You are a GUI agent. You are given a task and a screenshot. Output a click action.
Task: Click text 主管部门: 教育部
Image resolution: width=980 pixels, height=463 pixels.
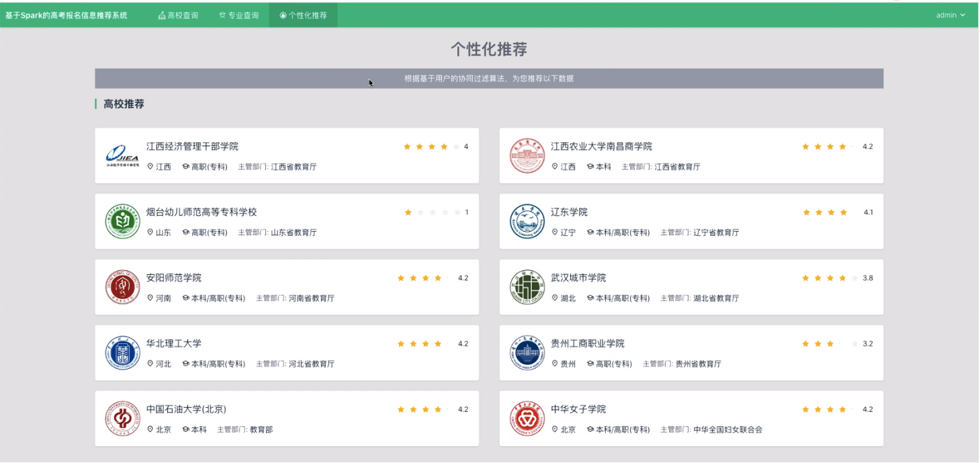pyautogui.click(x=245, y=430)
